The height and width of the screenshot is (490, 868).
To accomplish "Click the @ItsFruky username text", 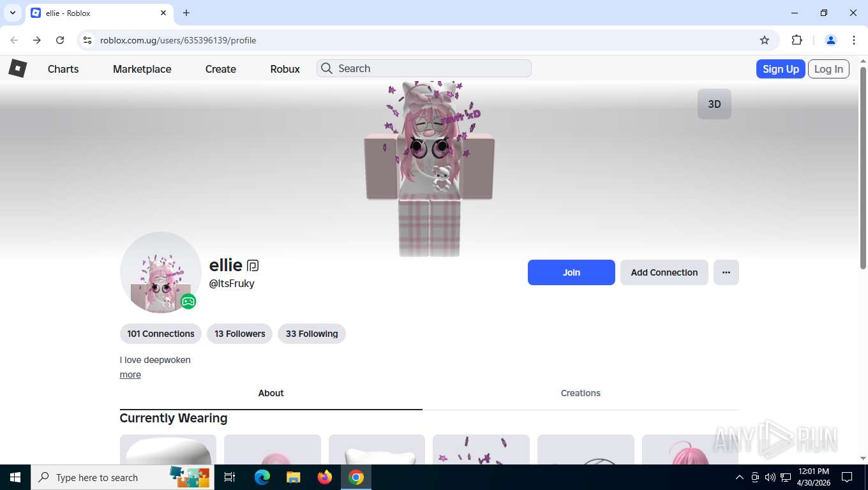I will [232, 283].
